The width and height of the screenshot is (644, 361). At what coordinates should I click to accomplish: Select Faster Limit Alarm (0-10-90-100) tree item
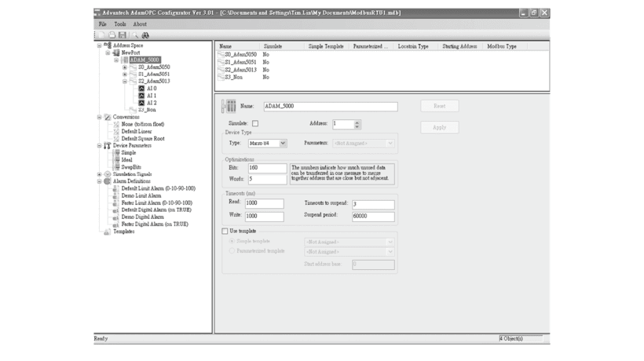tap(157, 202)
